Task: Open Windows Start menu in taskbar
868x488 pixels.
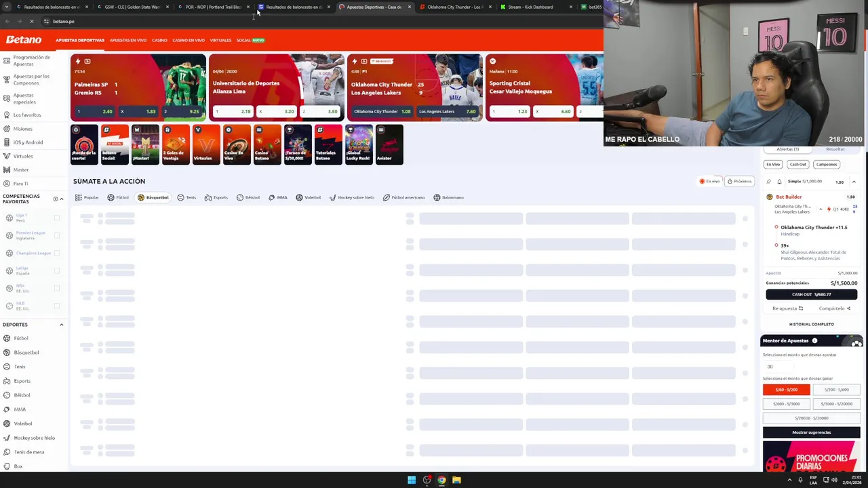Action: 412,480
